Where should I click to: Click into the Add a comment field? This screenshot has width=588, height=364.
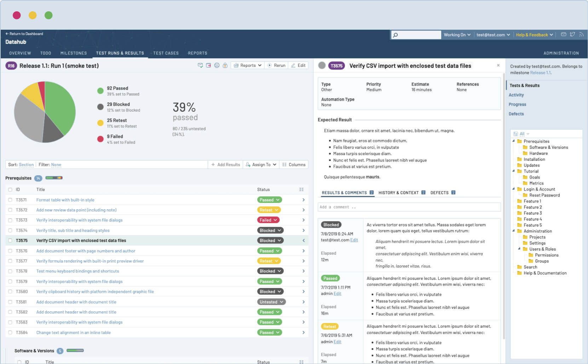click(409, 207)
